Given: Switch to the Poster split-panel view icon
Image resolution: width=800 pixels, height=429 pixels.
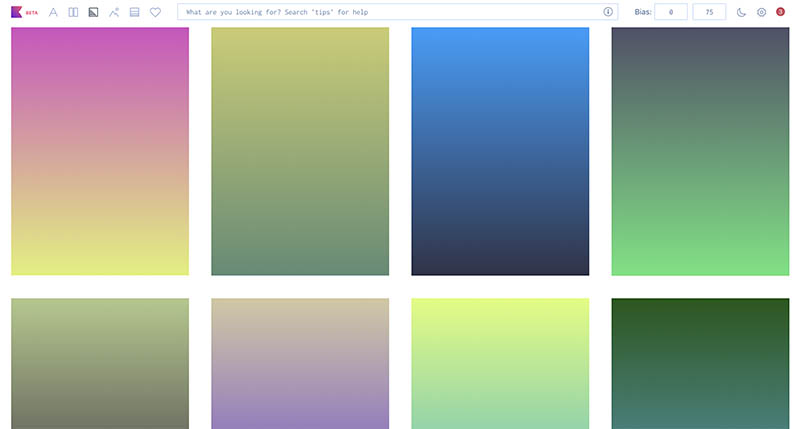Looking at the screenshot, I should [73, 12].
